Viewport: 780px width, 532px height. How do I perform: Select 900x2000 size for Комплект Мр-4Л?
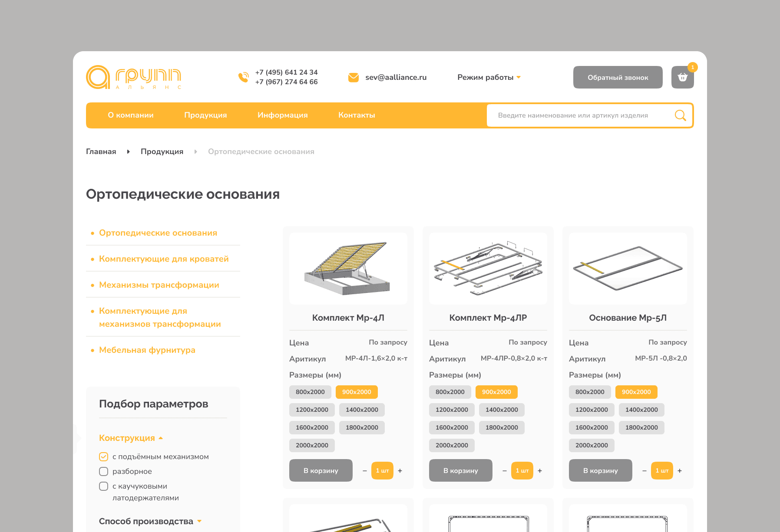[x=357, y=392]
